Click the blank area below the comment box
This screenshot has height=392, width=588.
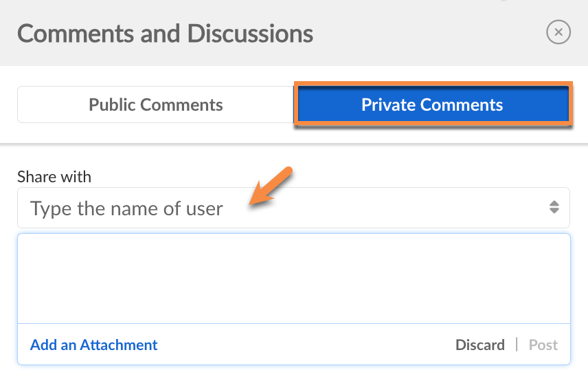pos(293,378)
